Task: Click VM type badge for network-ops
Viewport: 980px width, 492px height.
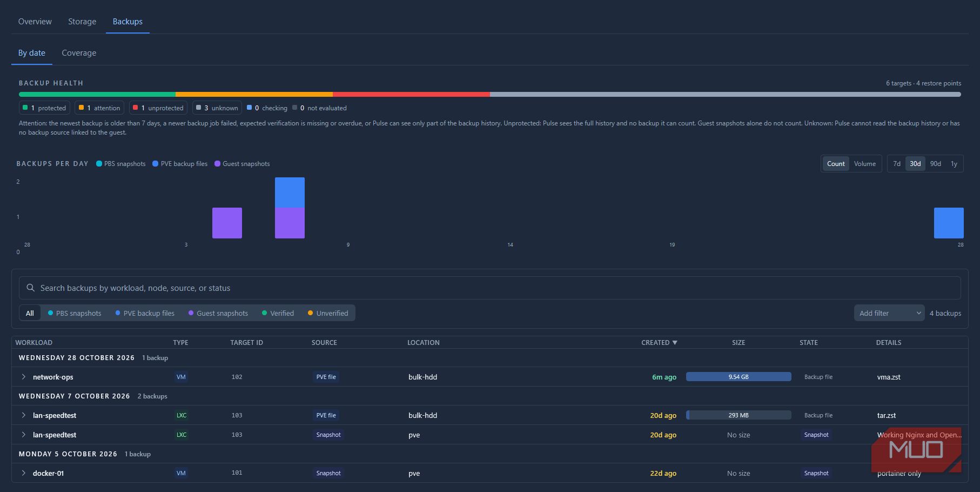Action: [181, 377]
